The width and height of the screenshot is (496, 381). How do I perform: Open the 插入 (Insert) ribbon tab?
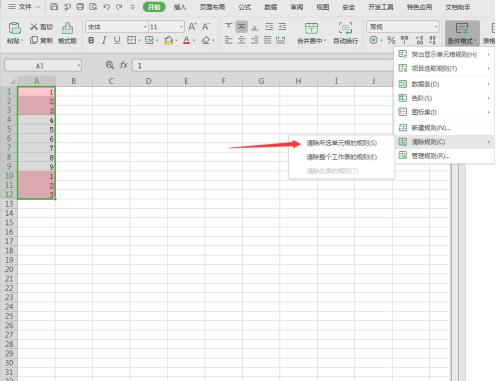[180, 7]
